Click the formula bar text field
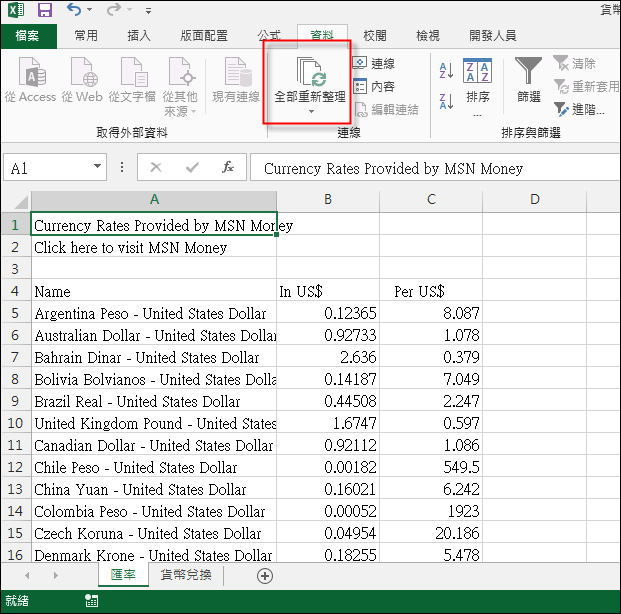Screen dimensions: 621x614 pyautogui.click(x=436, y=168)
